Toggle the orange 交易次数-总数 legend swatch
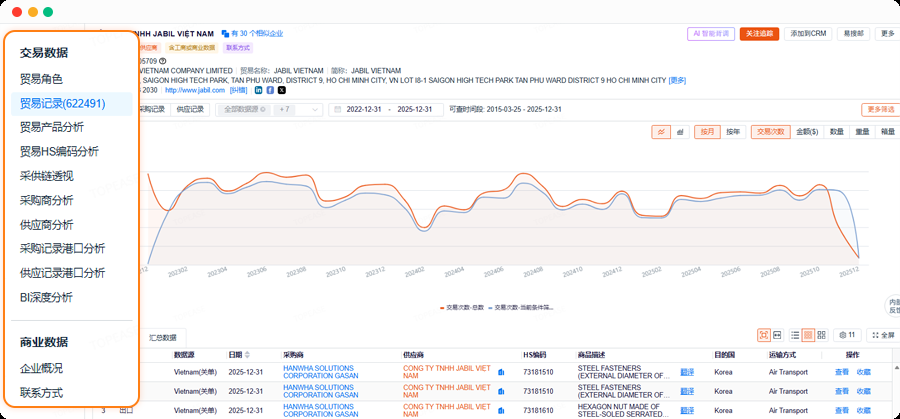Viewport: 900px width, 419px height. tap(442, 307)
